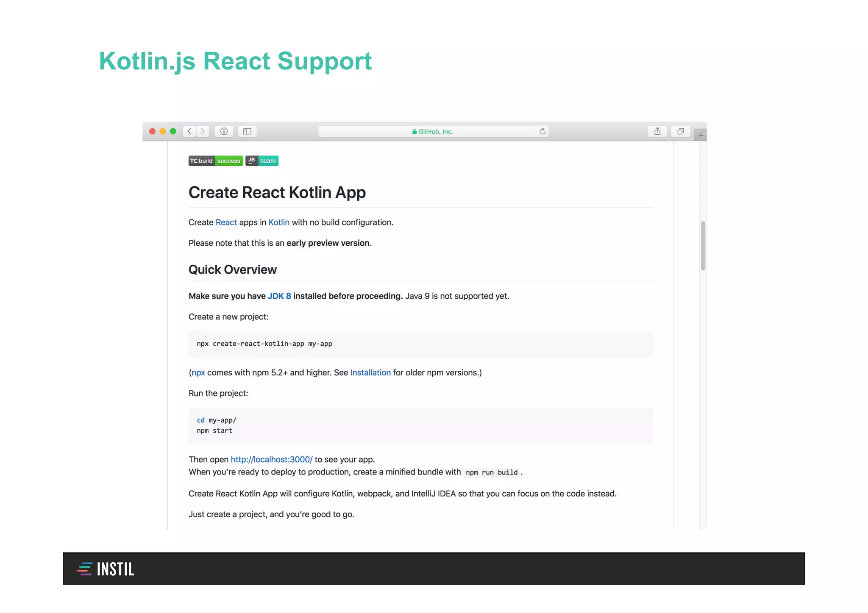
Task: Click the 'early preview version.' bold text
Action: (329, 243)
